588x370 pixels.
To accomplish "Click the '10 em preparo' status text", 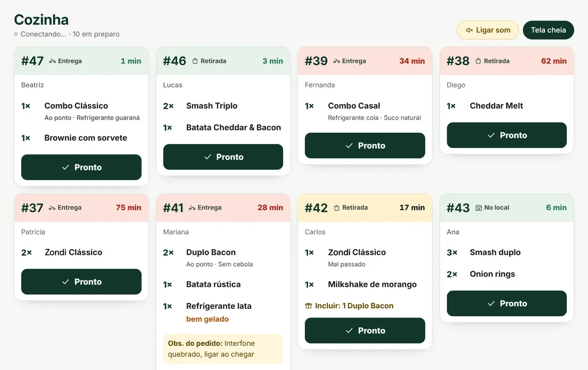I will [x=96, y=34].
